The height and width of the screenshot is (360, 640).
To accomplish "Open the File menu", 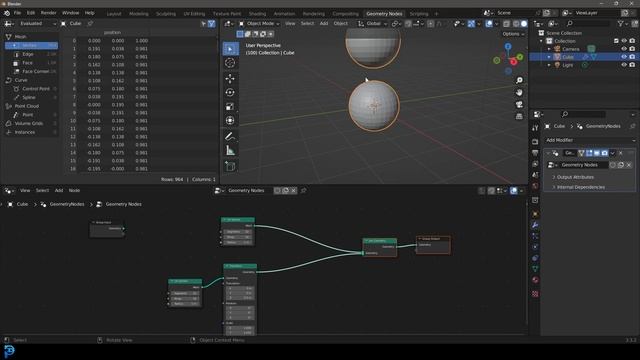I will coord(17,13).
